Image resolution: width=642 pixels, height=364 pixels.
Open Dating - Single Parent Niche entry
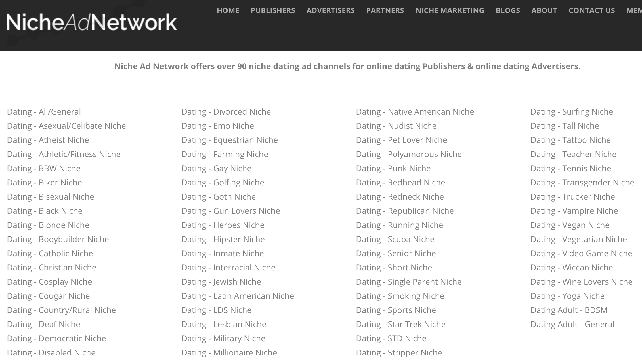tap(409, 282)
